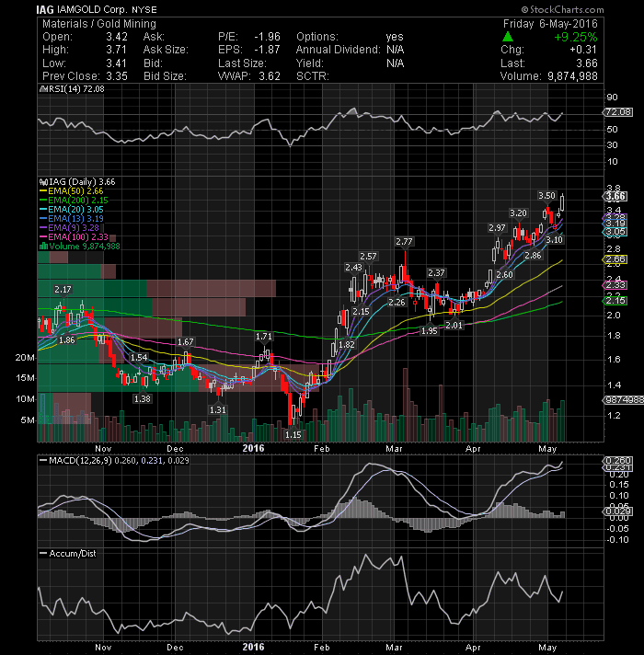Click the yellow 2.66 tag on price axis
Viewport: 644px width, 655px height.
[x=615, y=259]
